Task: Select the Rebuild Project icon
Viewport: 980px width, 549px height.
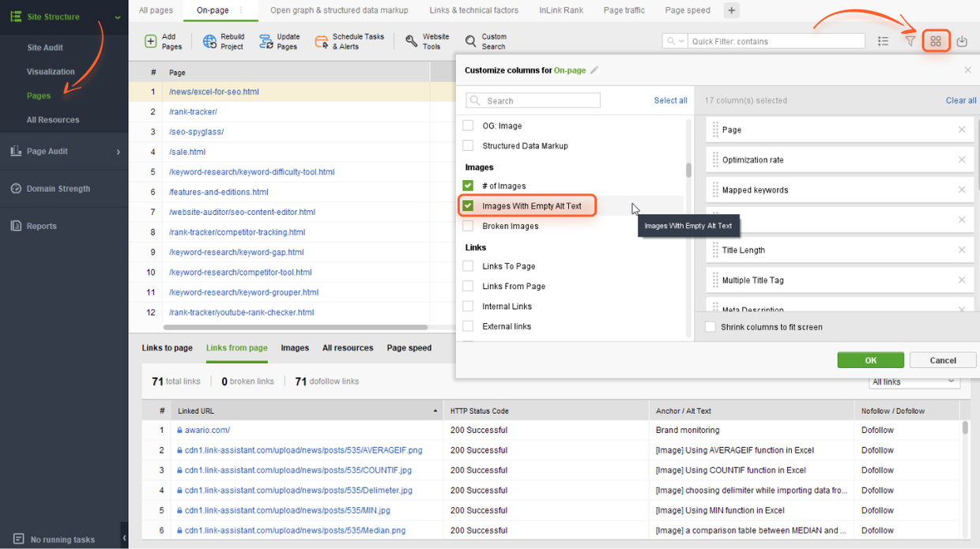Action: click(209, 39)
